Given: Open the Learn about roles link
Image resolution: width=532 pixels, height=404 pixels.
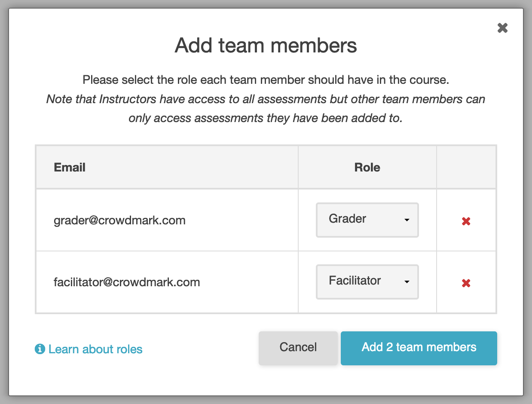Looking at the screenshot, I should pyautogui.click(x=95, y=349).
